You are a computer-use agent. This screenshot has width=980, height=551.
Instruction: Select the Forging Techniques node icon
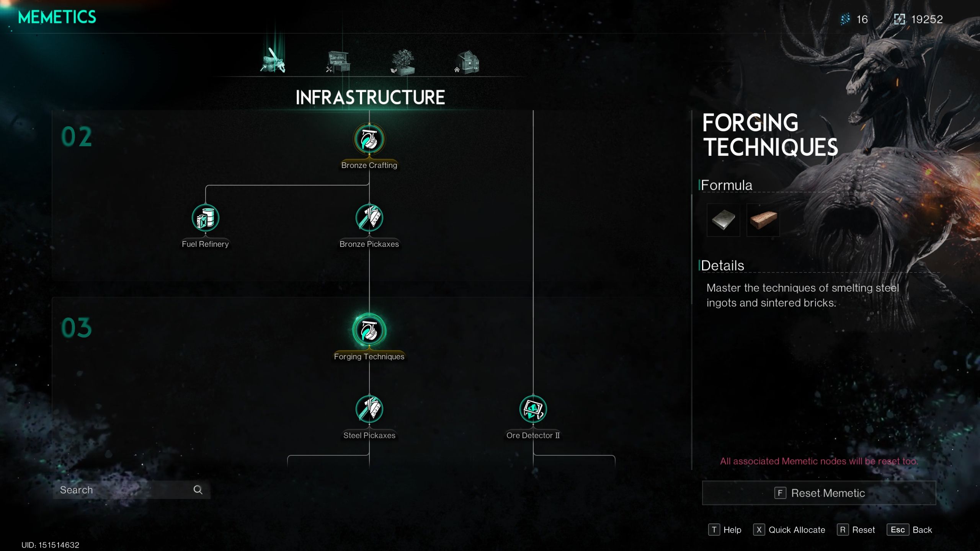(x=369, y=330)
